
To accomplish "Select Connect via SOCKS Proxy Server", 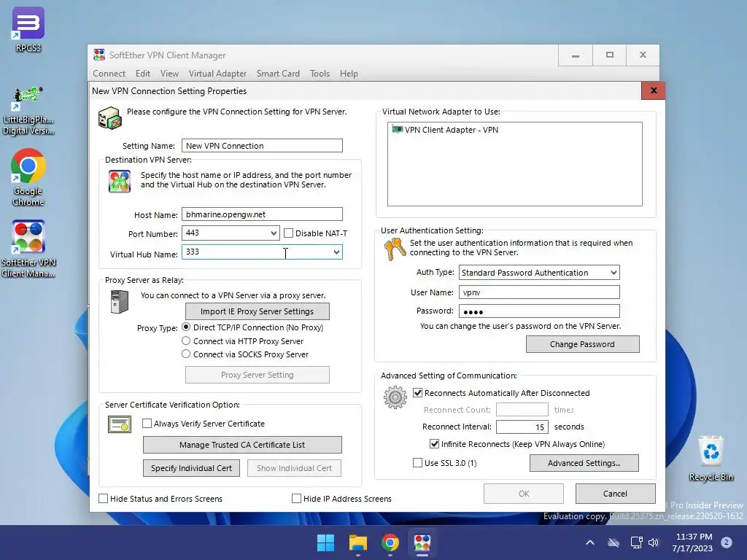I will tap(186, 354).
